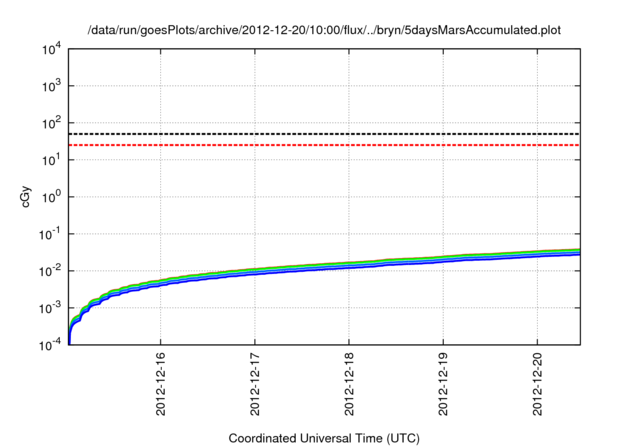Viewport: 640px width, 448px height.
Task: Click the 2012-12-19 date label
Action: click(443, 384)
